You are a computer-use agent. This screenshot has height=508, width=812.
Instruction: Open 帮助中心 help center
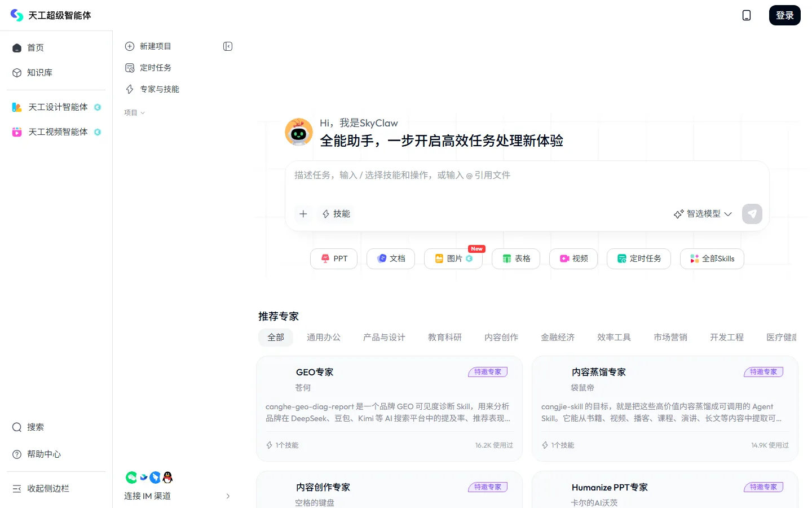(x=56, y=454)
